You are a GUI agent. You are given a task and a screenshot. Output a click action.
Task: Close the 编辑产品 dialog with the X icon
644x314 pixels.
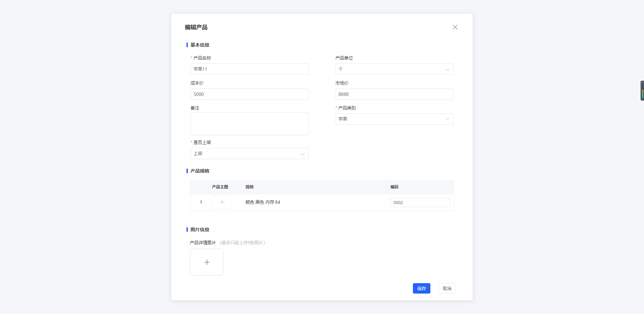pos(455,27)
